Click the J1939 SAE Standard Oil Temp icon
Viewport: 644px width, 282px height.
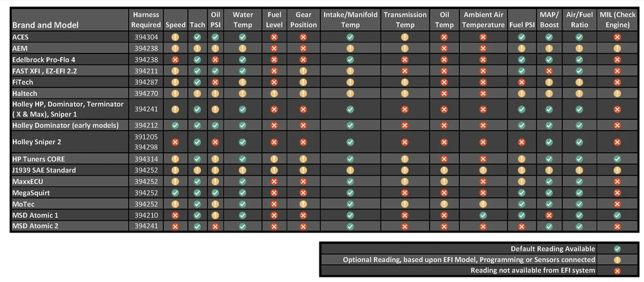click(444, 170)
